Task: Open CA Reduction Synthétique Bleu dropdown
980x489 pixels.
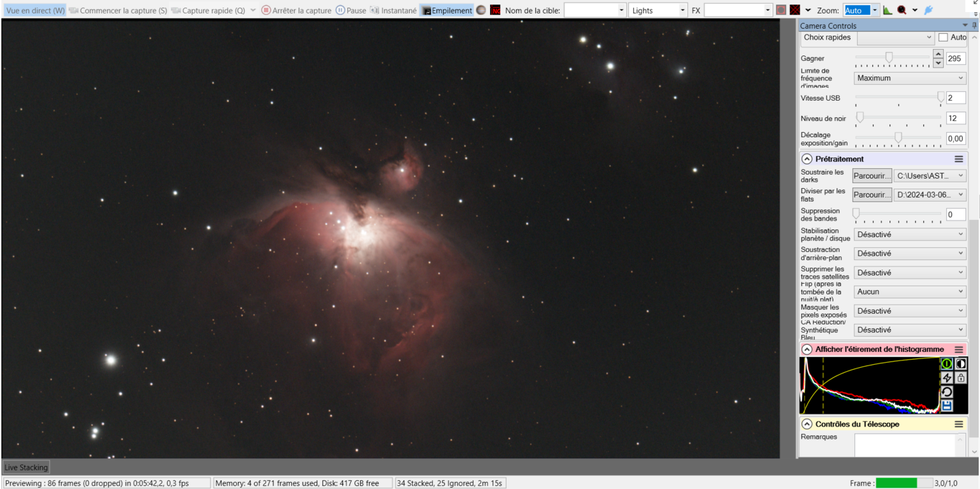Action: tap(910, 330)
